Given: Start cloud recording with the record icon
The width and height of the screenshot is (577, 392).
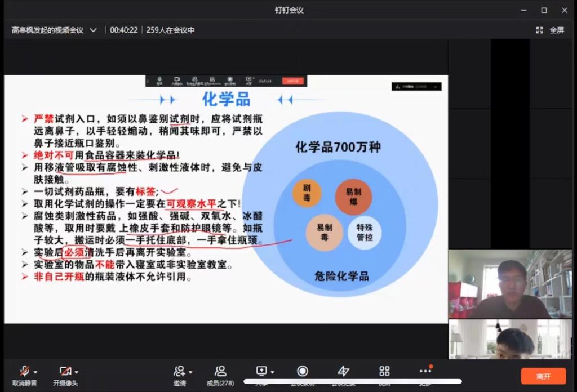Looking at the screenshot, I should 303,371.
